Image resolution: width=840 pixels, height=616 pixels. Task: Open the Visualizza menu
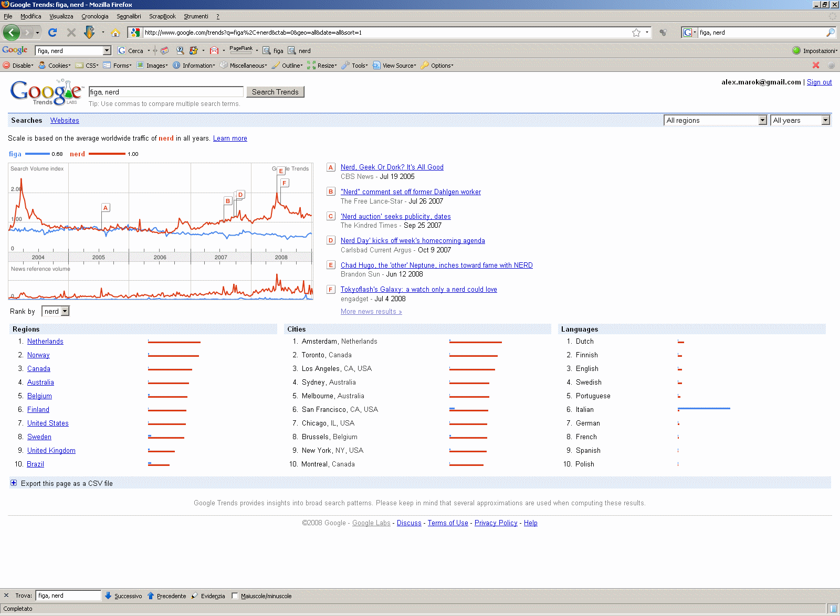(61, 16)
